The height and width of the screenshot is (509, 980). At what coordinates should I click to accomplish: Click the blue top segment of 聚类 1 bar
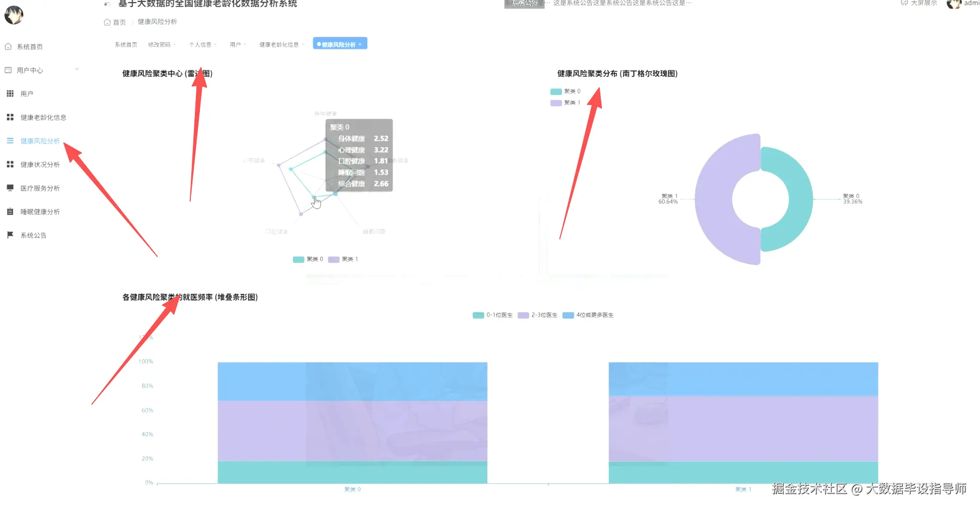point(743,379)
